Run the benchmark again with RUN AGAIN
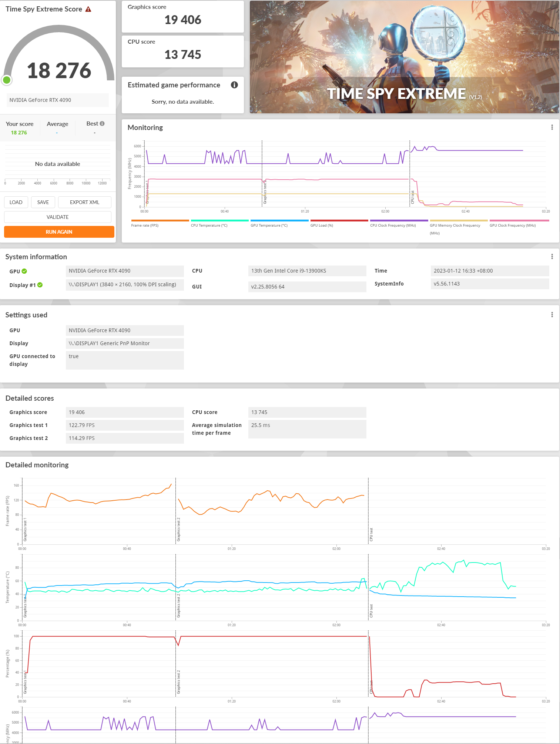The width and height of the screenshot is (560, 744). 59,232
